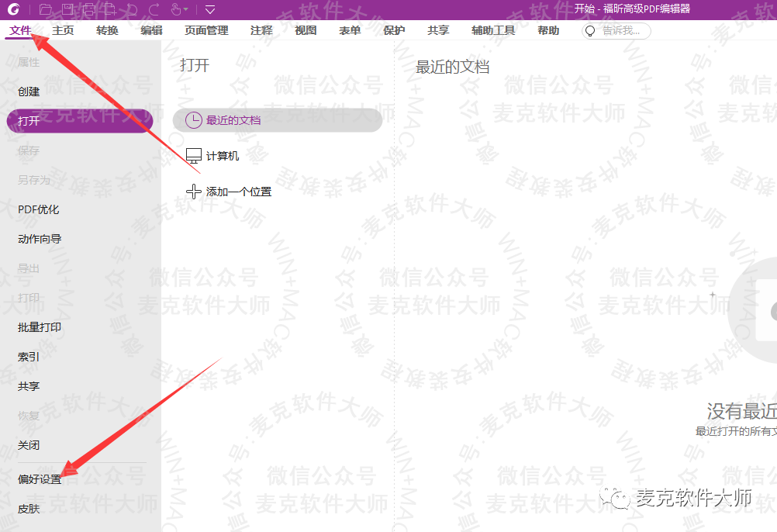The image size is (777, 532).
Task: Select 属性 in the file menu
Action: coord(29,62)
